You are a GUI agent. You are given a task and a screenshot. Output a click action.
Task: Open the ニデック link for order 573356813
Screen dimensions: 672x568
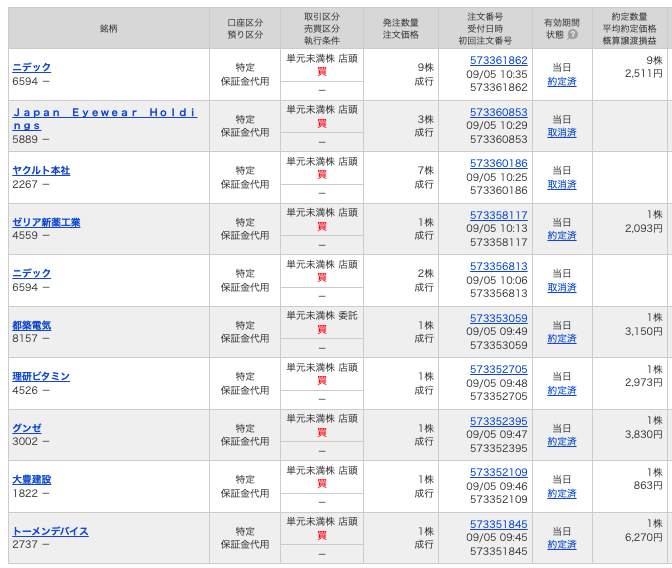[32, 273]
